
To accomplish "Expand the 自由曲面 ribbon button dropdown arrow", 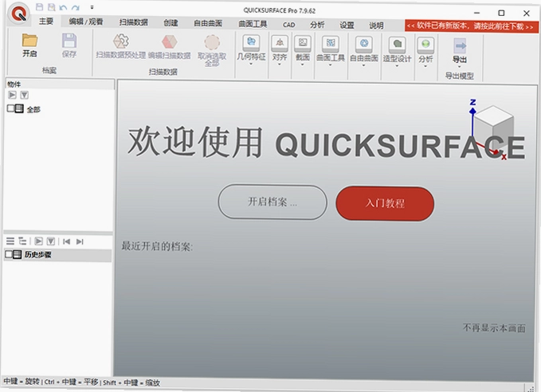I will pos(364,65).
